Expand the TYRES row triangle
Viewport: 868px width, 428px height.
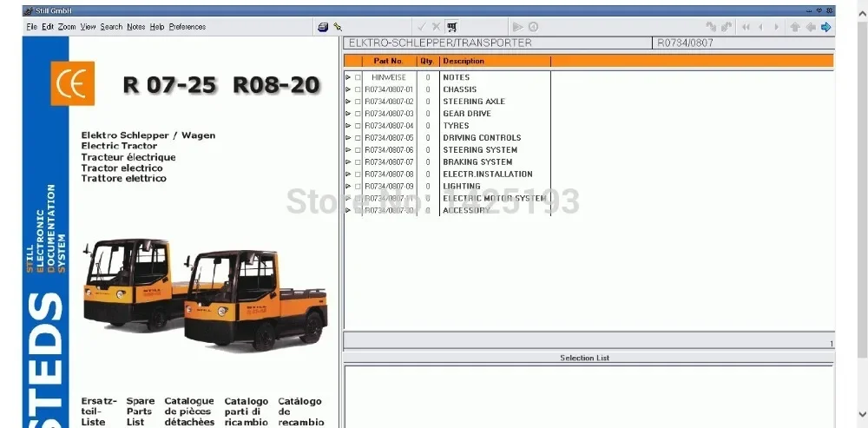click(348, 126)
